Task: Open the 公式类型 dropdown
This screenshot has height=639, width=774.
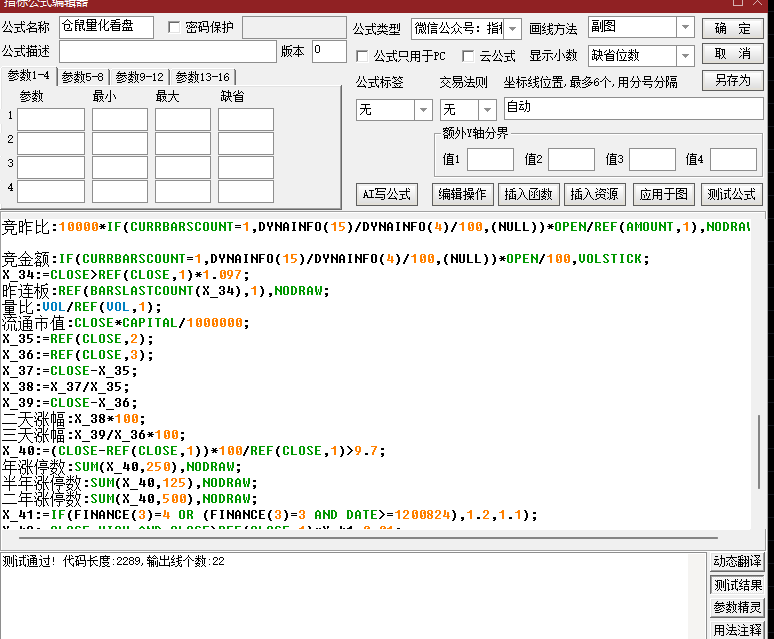Action: [x=512, y=28]
